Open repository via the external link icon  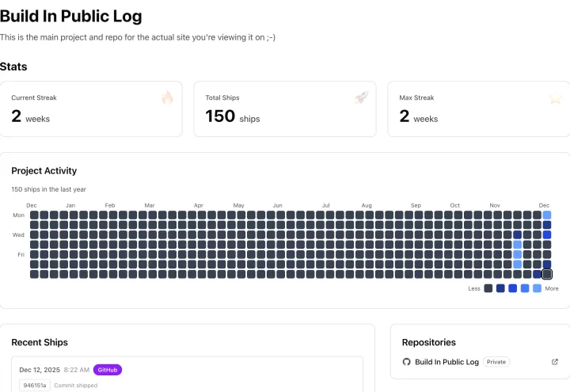[555, 362]
